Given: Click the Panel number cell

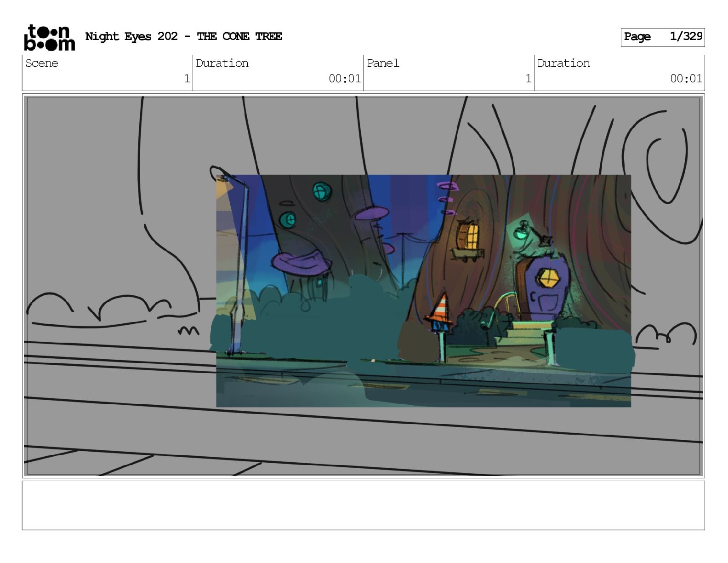Looking at the screenshot, I should (x=449, y=73).
